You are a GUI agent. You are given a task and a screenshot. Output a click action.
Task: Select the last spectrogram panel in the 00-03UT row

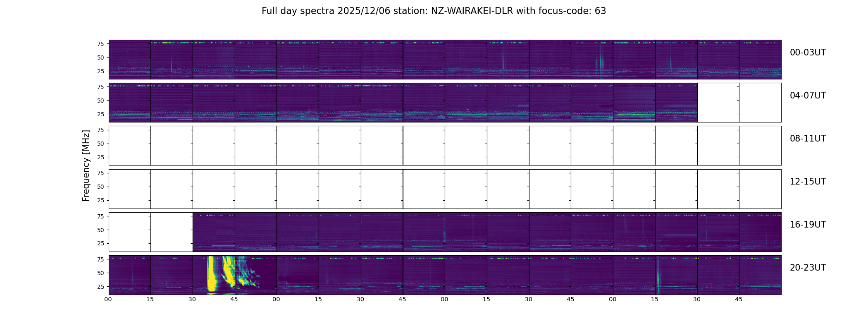click(x=760, y=60)
